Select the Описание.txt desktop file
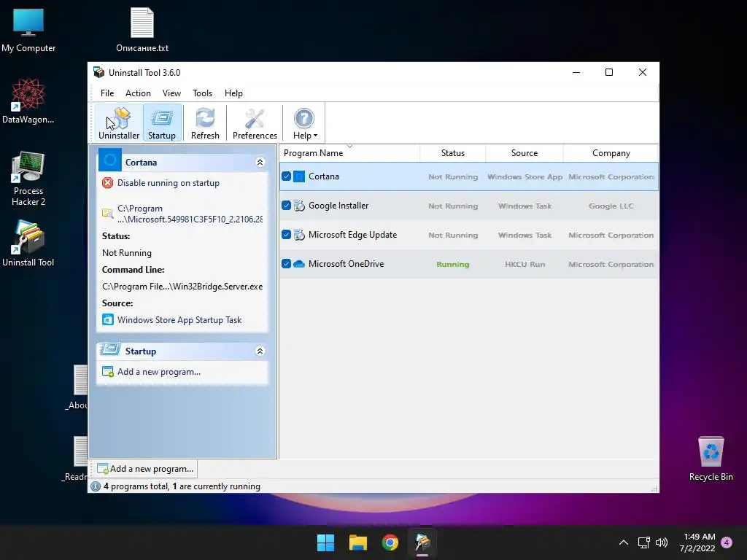This screenshot has height=560, width=747. click(x=142, y=30)
